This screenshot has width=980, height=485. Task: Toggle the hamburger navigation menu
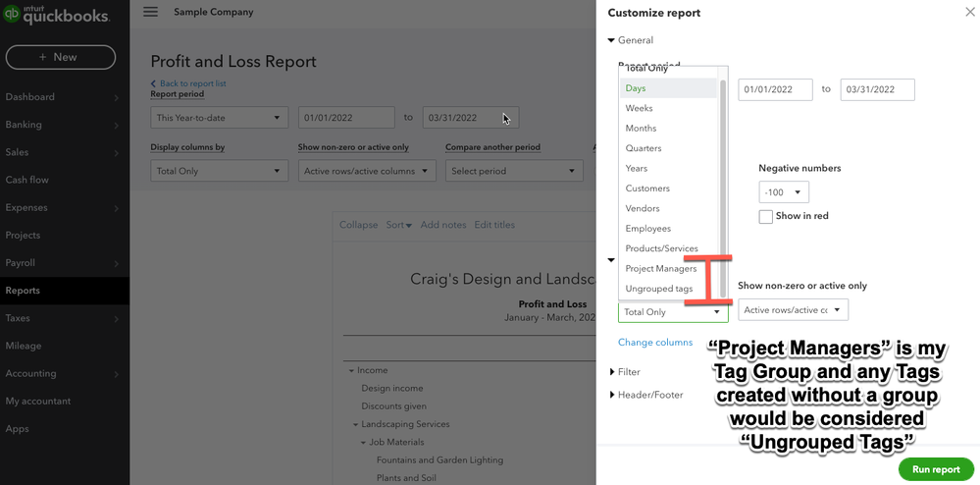pyautogui.click(x=150, y=12)
